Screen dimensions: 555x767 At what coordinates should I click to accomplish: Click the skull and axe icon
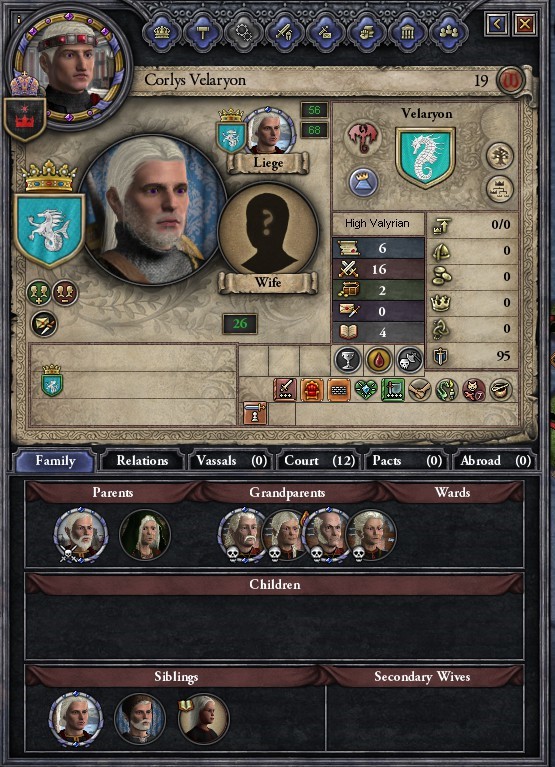pyautogui.click(x=410, y=360)
